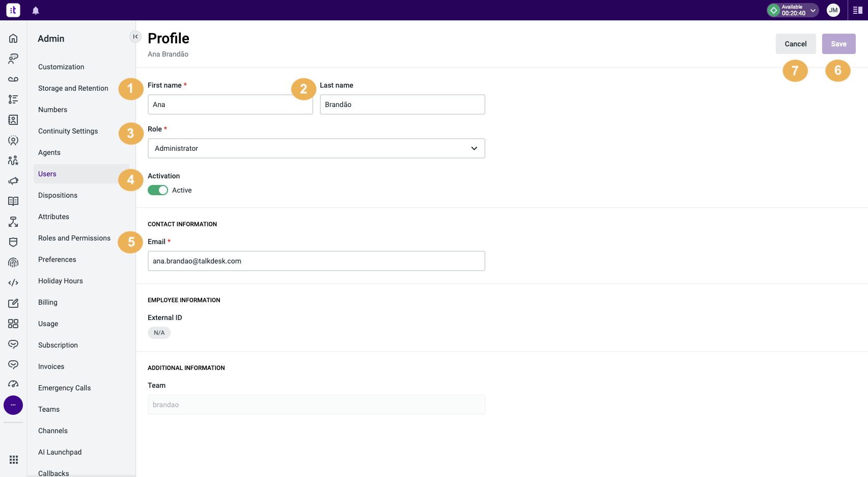
Task: Open the Contacts address book icon
Action: point(13,120)
